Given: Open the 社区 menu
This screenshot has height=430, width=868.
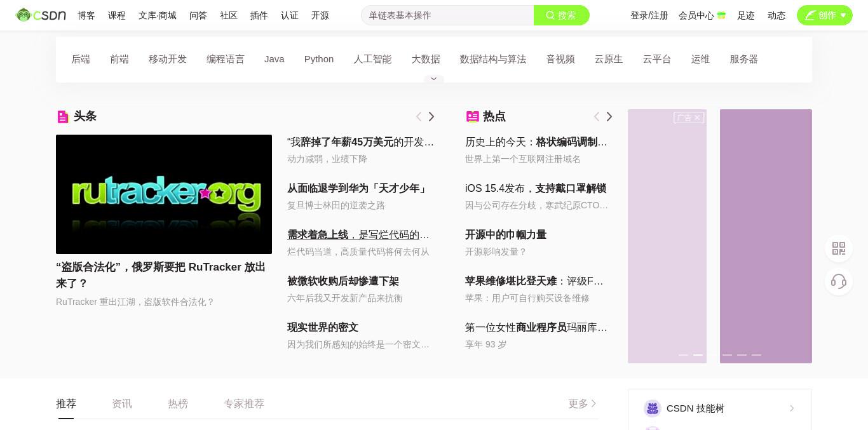Looking at the screenshot, I should coord(229,15).
